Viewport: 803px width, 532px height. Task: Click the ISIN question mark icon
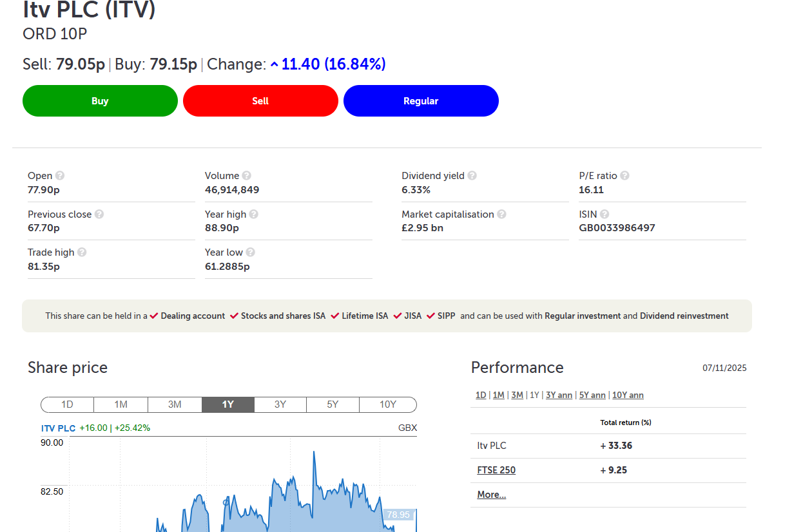(x=605, y=214)
